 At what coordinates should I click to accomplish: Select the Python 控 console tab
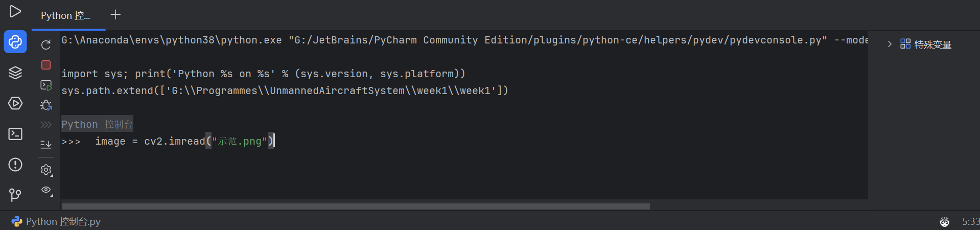click(x=65, y=15)
